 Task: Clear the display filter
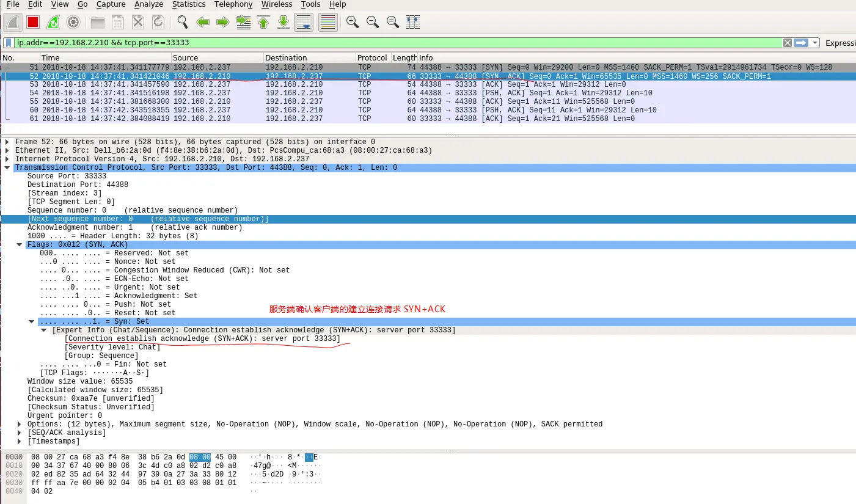point(788,43)
